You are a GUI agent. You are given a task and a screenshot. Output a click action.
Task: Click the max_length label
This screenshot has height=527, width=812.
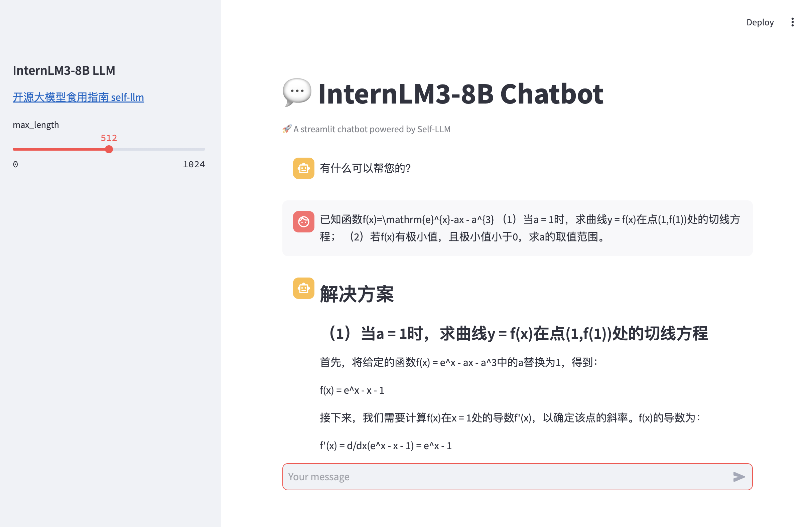coord(36,125)
